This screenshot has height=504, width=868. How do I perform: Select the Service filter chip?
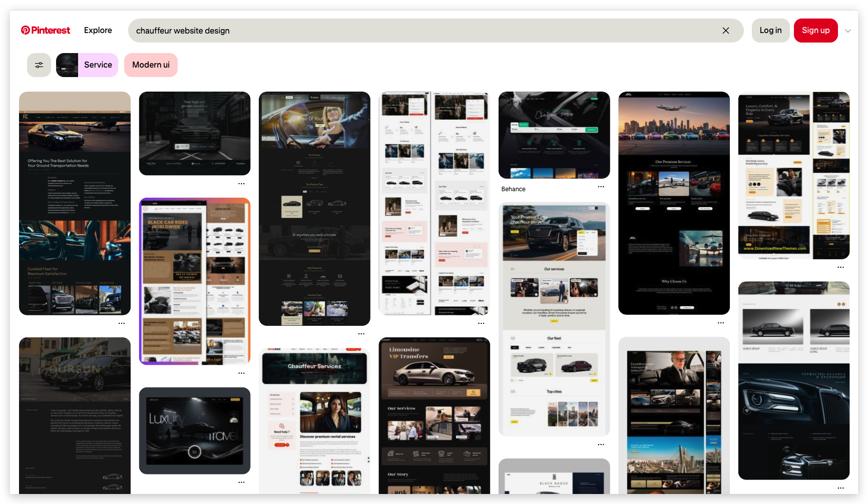coord(87,65)
